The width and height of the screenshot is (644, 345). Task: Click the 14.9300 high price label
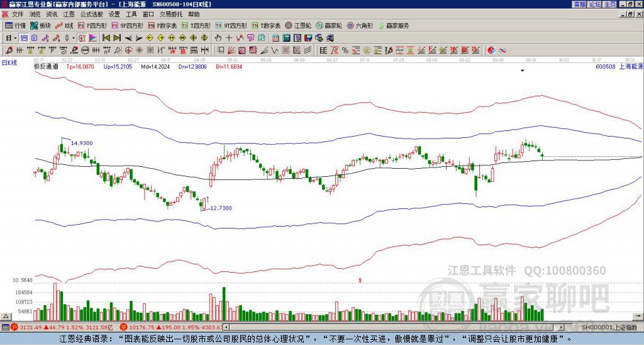coord(82,143)
